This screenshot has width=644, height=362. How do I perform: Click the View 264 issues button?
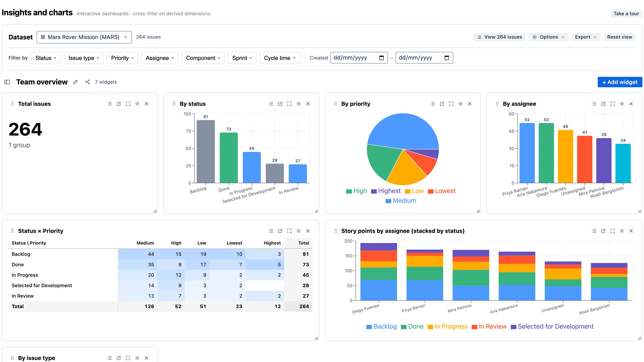(499, 37)
